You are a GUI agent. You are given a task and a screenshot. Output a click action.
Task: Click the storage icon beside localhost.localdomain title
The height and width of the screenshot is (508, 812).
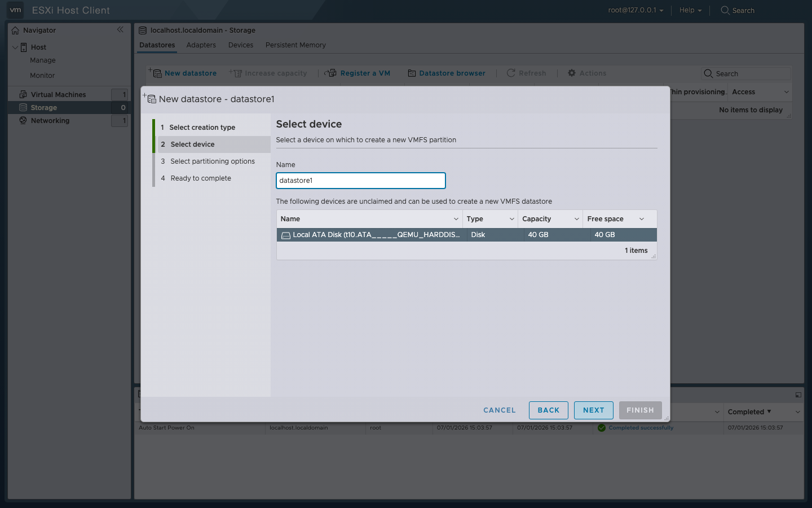(143, 30)
